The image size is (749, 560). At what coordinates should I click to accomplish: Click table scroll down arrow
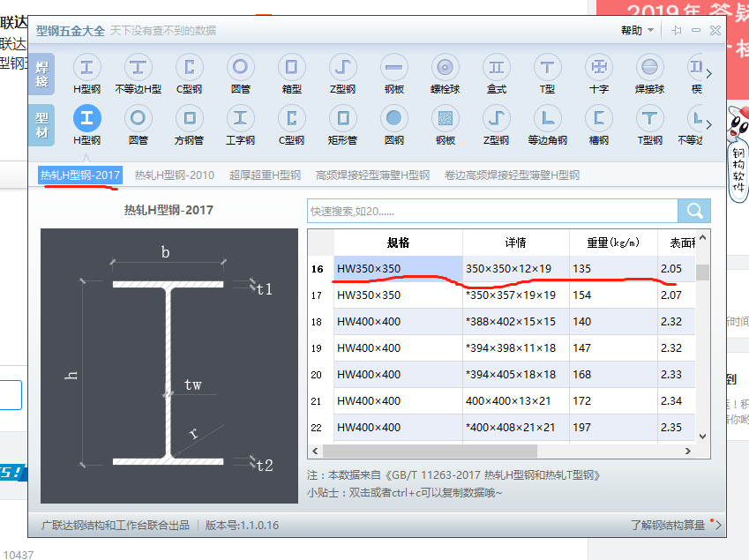[x=702, y=436]
